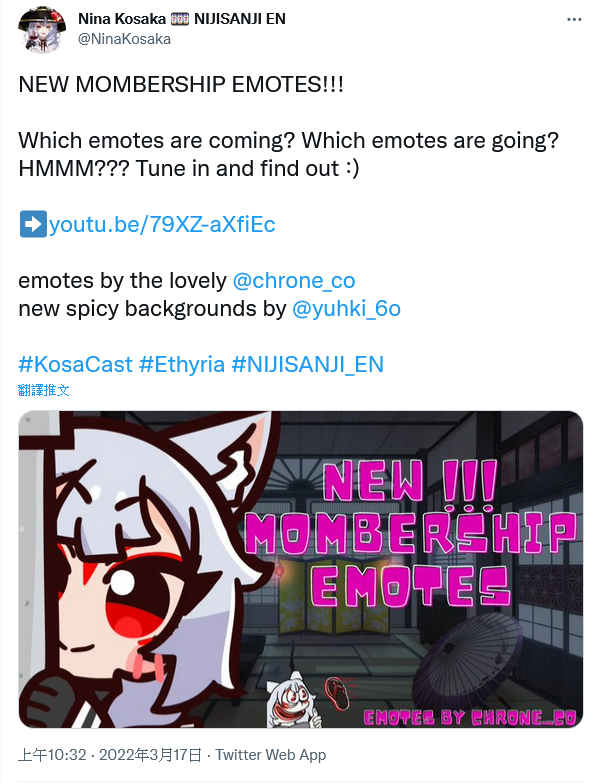Open the @chrone_co mention
This screenshot has height=783, width=599.
[x=294, y=281]
